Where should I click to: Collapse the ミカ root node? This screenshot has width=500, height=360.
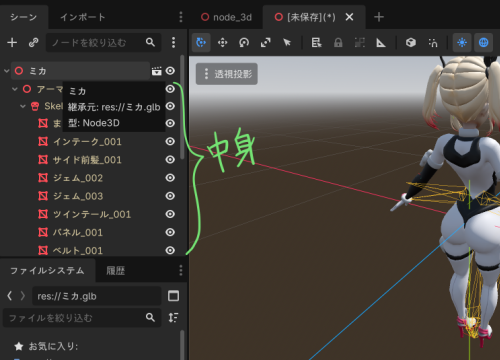6,71
